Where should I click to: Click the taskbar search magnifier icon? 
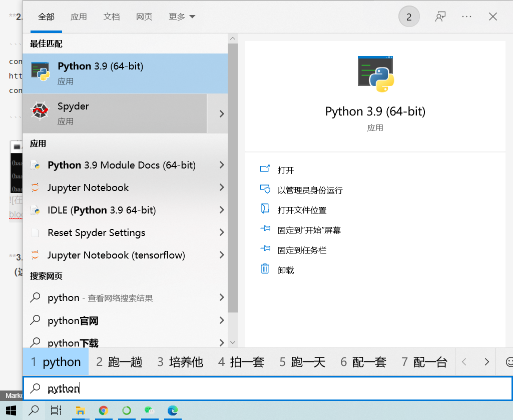pos(34,410)
